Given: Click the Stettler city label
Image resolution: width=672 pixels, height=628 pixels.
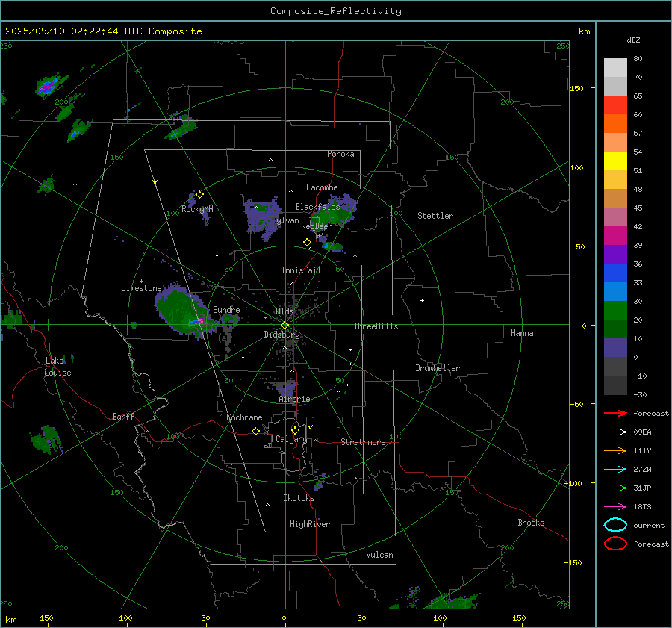Looking at the screenshot, I should point(435,216).
